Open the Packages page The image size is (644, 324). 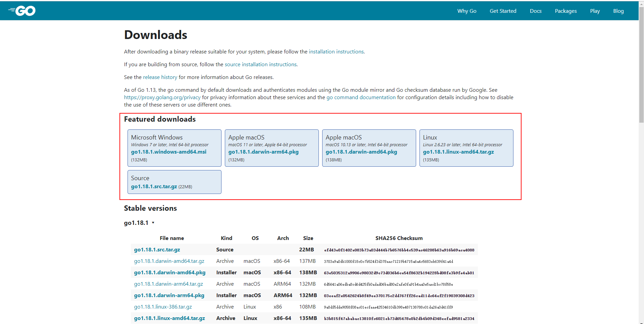click(565, 11)
